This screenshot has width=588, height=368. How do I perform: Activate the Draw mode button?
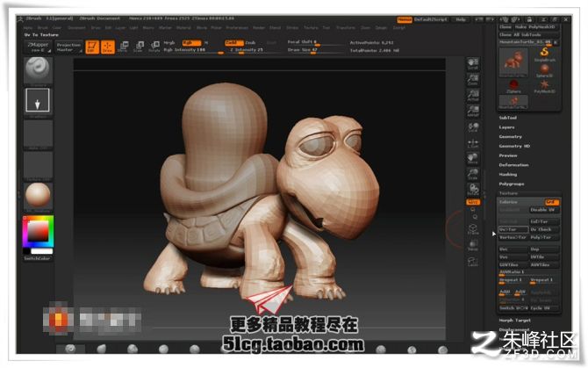coord(108,47)
